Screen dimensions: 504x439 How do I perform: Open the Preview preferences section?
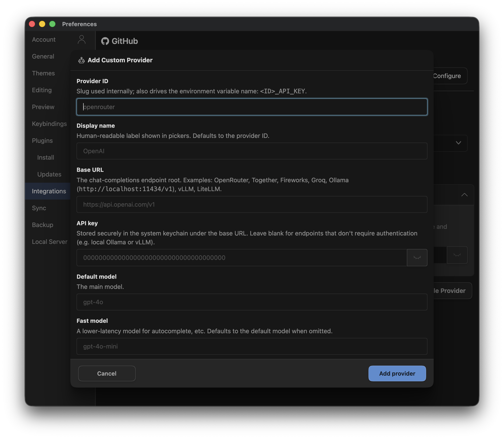[x=43, y=107]
